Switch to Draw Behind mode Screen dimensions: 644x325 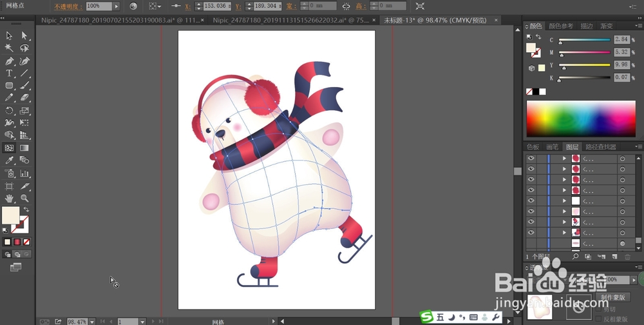click(17, 254)
